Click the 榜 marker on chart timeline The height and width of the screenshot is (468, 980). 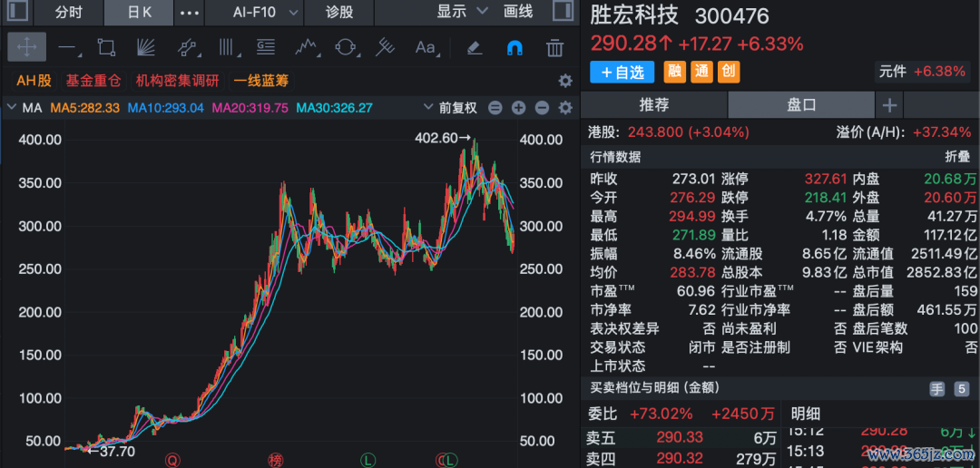tap(275, 461)
